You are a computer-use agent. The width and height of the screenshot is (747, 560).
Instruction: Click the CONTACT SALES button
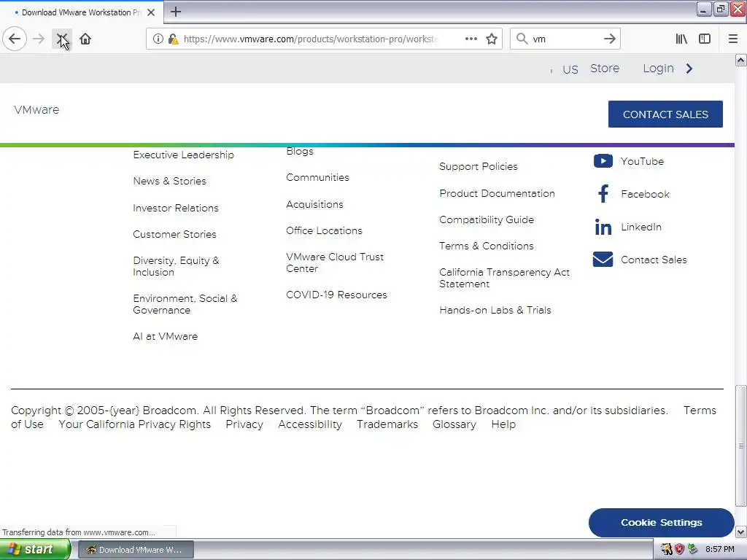(x=665, y=114)
